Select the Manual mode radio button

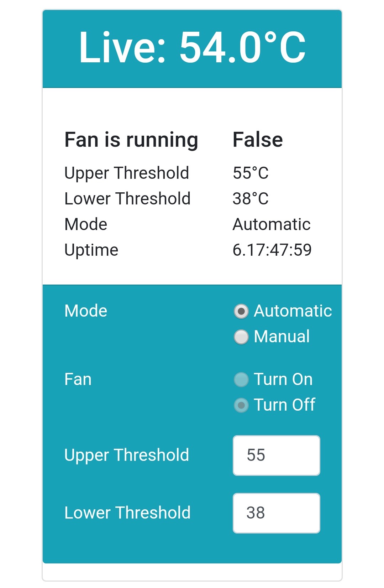[x=241, y=337]
